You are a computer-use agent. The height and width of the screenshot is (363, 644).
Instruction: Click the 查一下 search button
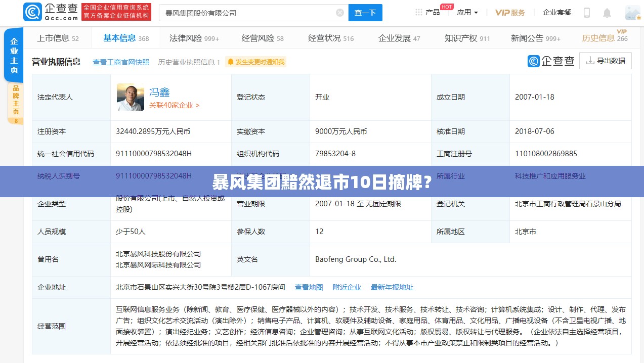(x=365, y=13)
